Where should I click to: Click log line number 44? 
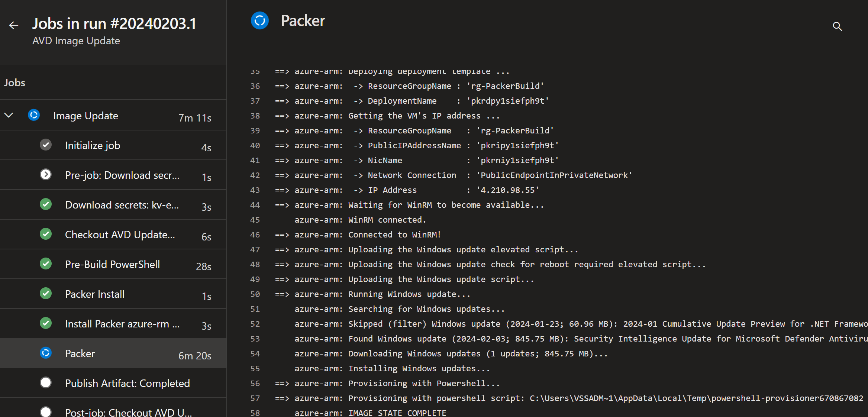coord(255,205)
